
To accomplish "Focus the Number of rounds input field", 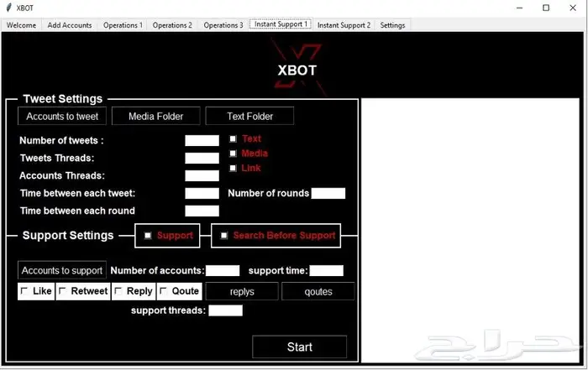I will click(x=328, y=193).
